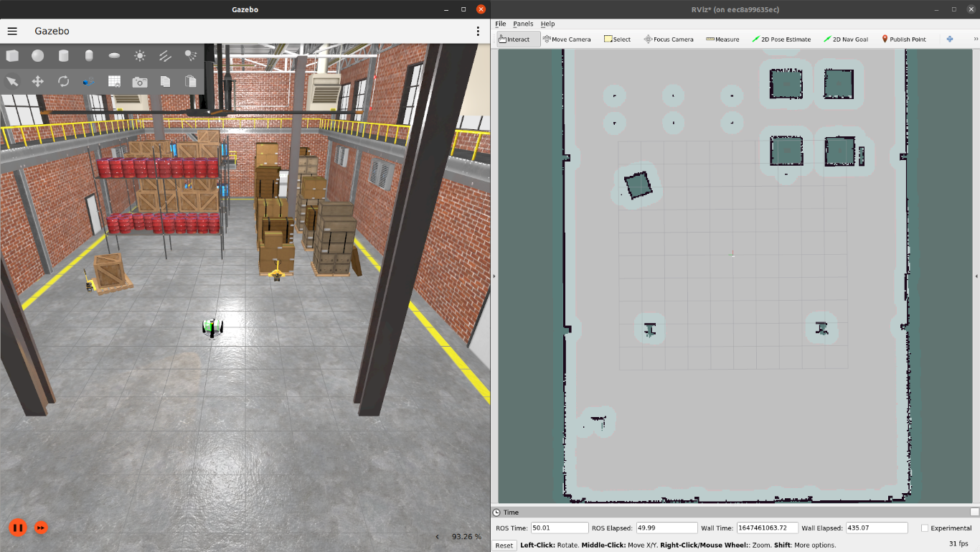Pause the Gazebo simulation
Image resolution: width=980 pixels, height=552 pixels.
click(18, 528)
